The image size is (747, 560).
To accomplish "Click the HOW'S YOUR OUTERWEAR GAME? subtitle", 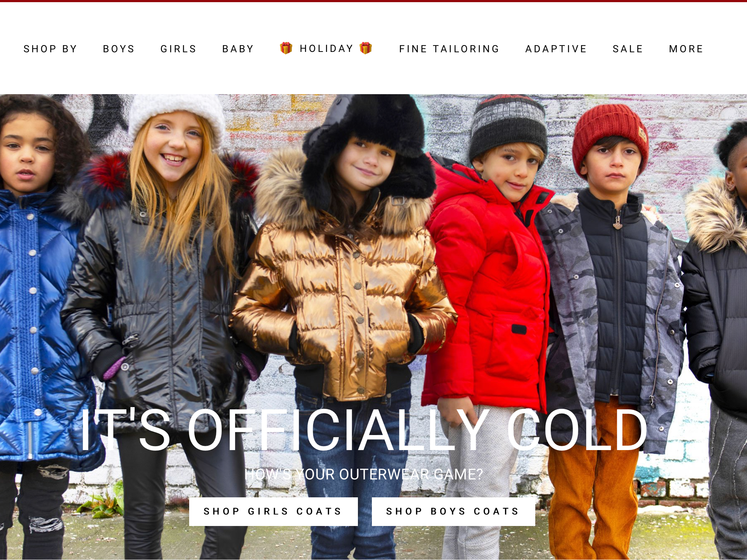I will (364, 474).
